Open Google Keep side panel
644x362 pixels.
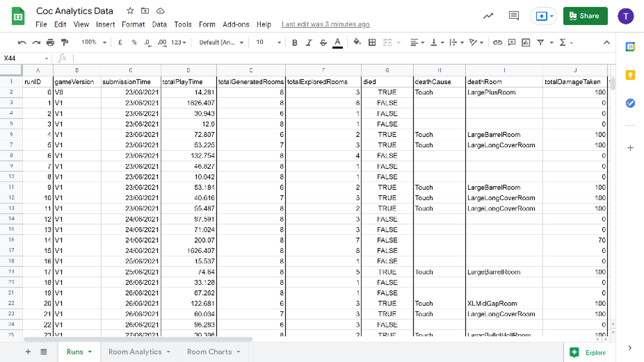(630, 75)
